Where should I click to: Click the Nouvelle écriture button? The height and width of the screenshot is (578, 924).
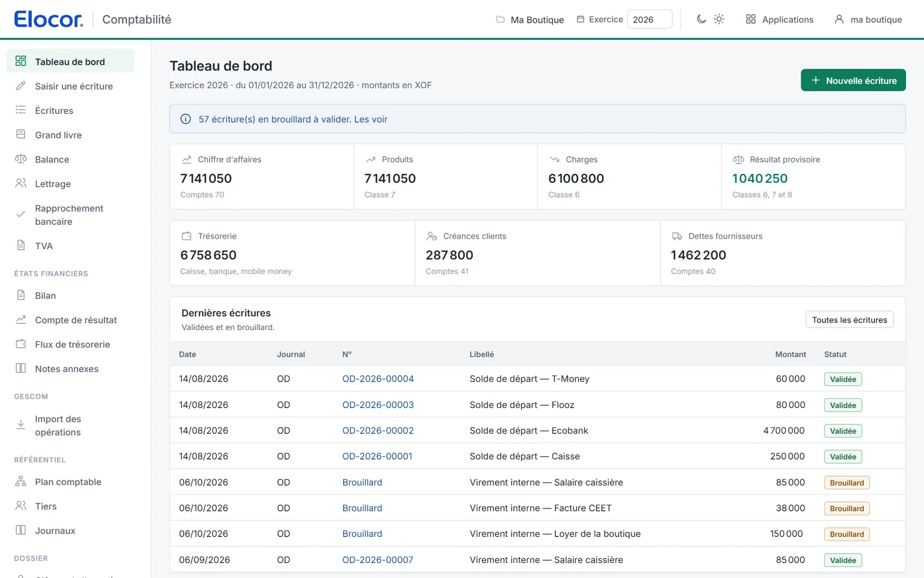tap(853, 80)
